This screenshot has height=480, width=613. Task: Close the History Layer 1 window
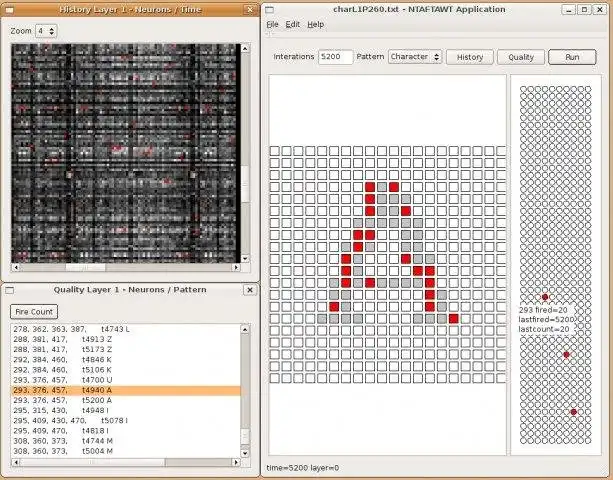click(250, 9)
